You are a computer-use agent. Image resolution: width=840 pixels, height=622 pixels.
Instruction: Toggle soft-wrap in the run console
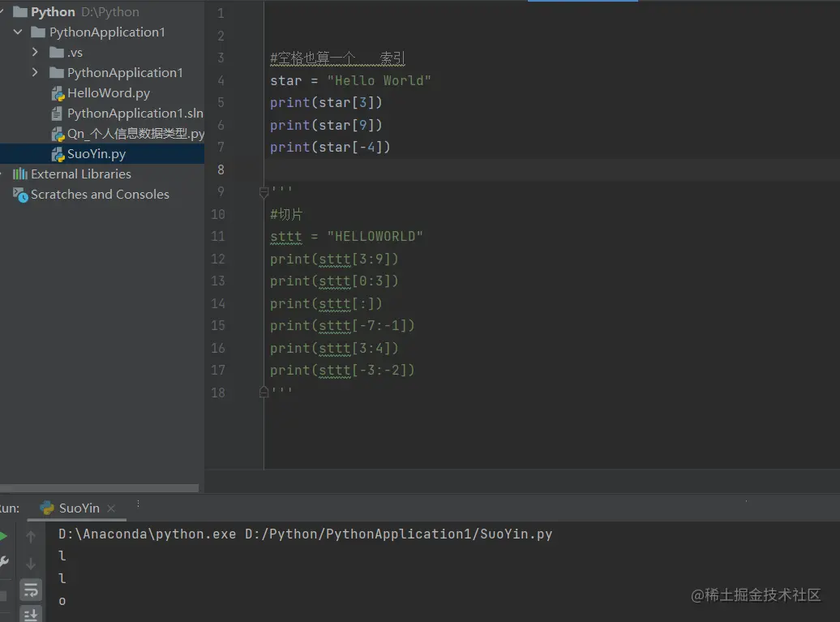click(31, 590)
